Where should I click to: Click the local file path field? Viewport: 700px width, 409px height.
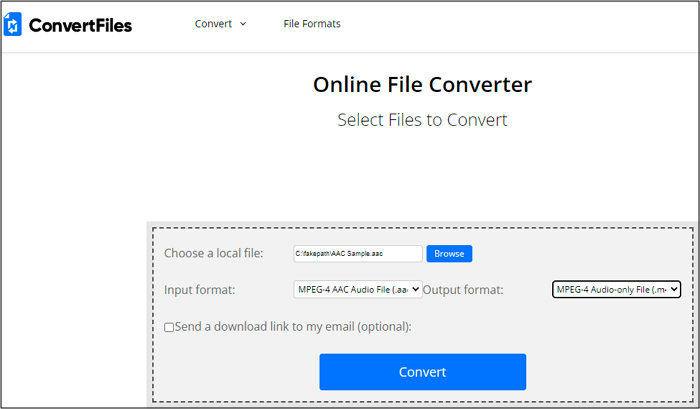(357, 254)
